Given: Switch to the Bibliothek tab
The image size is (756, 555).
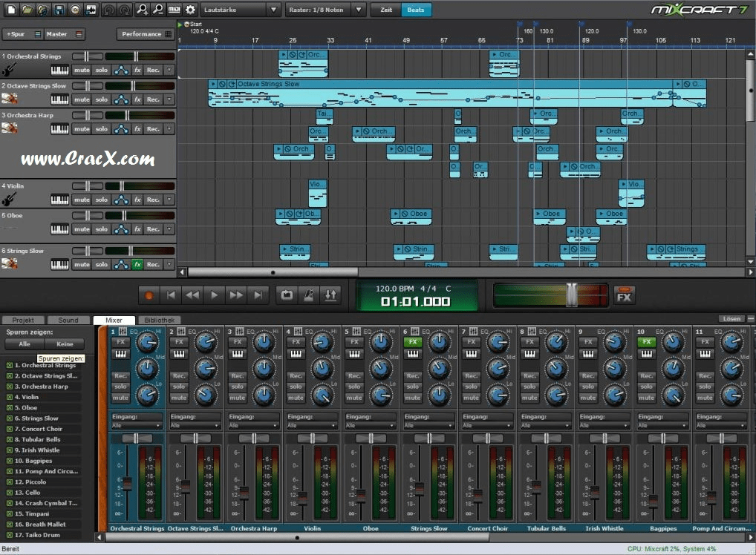Looking at the screenshot, I should [160, 320].
